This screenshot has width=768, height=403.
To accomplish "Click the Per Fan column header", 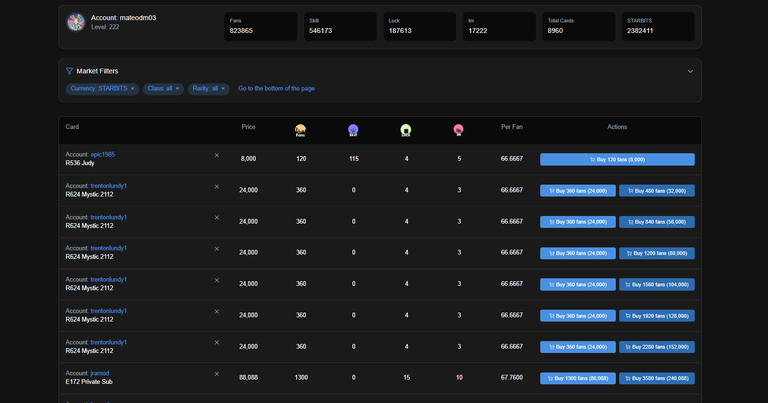I will pyautogui.click(x=512, y=127).
